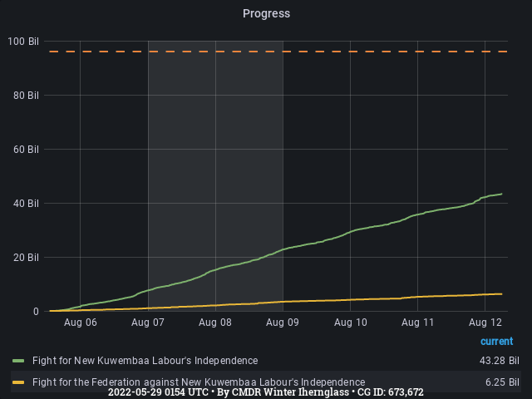The width and height of the screenshot is (532, 399).
Task: Click the 100 Bil y-axis label
Action: pyautogui.click(x=23, y=42)
